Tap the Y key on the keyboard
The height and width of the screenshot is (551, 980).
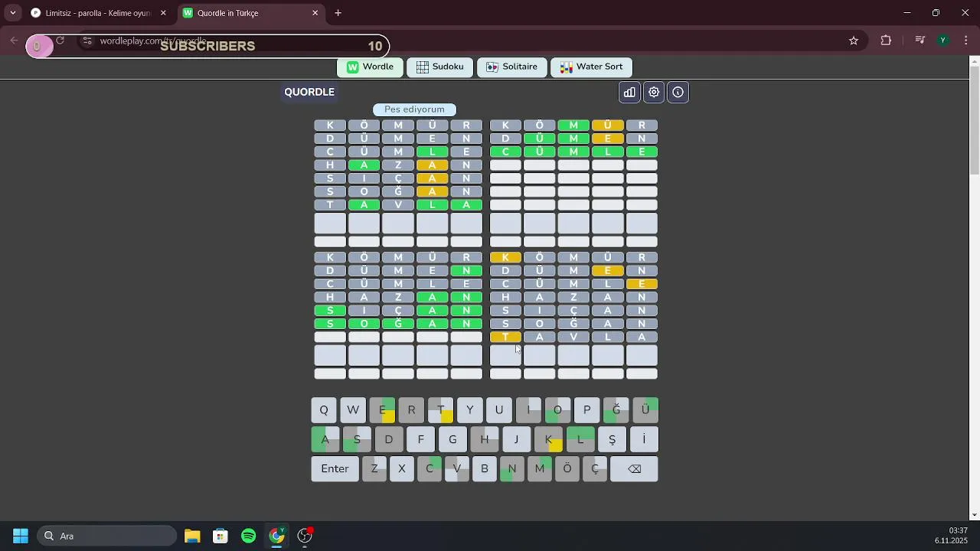[x=470, y=410]
